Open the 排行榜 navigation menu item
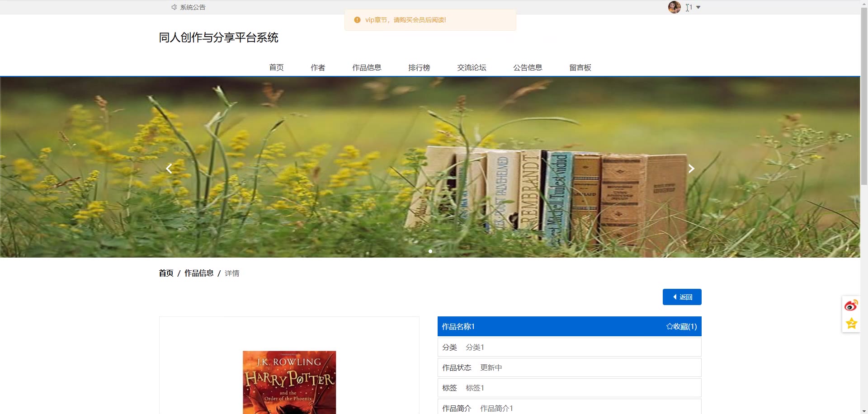The width and height of the screenshot is (868, 414). point(419,67)
